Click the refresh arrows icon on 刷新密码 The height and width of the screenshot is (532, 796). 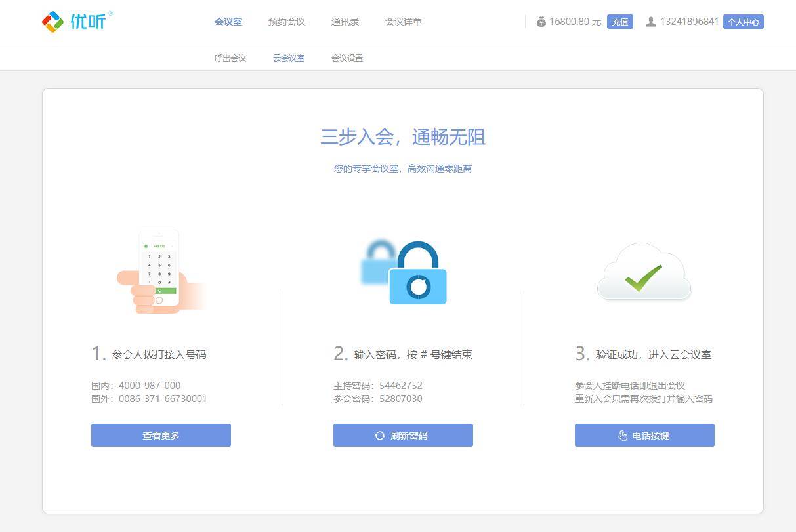pyautogui.click(x=380, y=436)
